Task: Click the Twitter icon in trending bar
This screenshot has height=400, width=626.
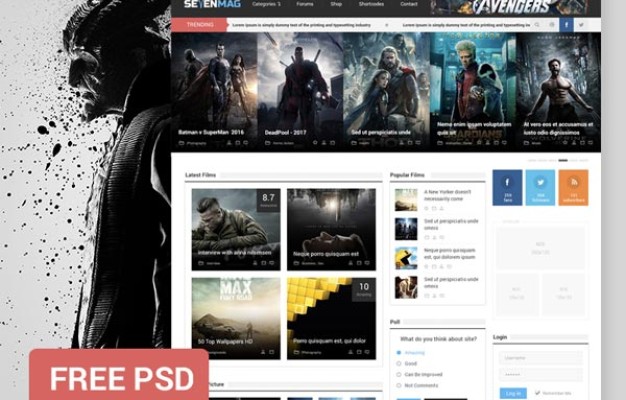Action: [x=581, y=25]
